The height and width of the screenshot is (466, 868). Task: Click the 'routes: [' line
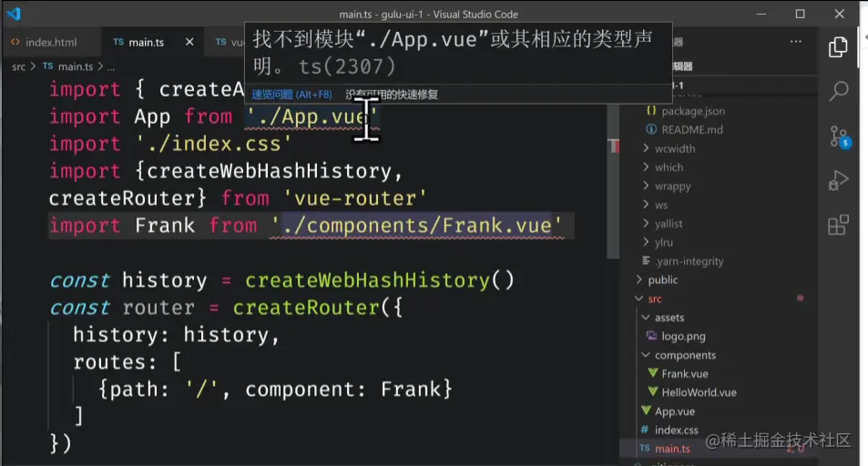(128, 362)
